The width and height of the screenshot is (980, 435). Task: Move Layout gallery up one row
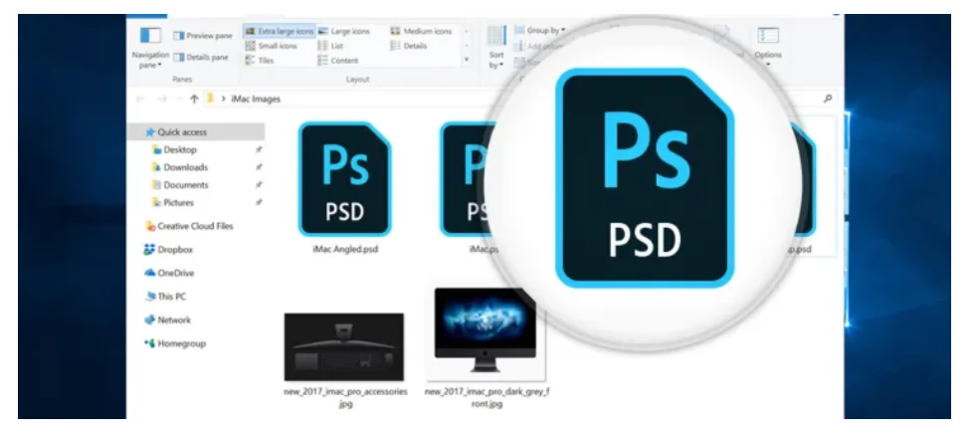coord(466,31)
